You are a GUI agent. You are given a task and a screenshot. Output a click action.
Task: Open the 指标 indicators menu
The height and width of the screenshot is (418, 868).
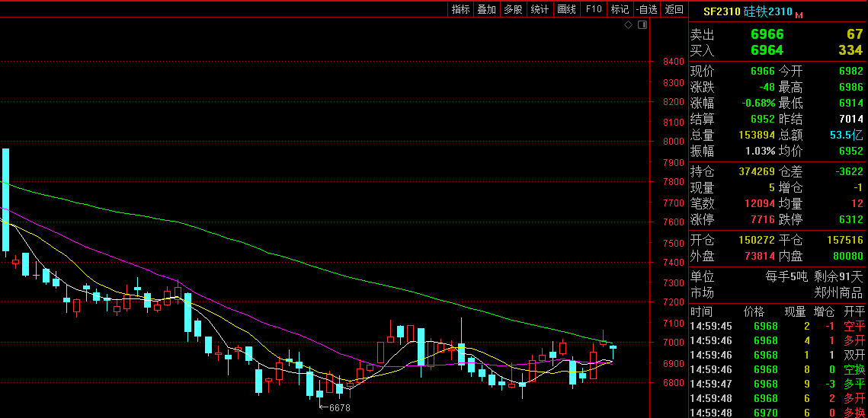(x=460, y=9)
